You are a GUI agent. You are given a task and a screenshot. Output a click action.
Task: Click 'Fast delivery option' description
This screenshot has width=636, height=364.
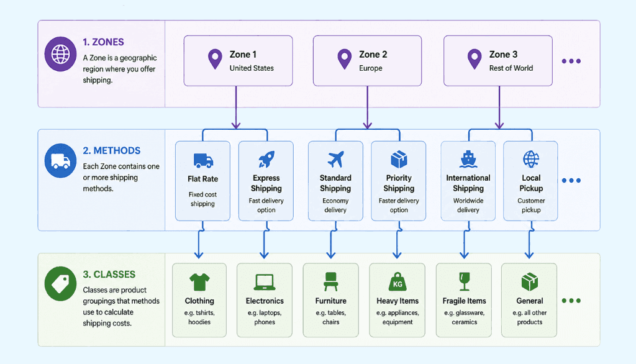click(x=266, y=206)
